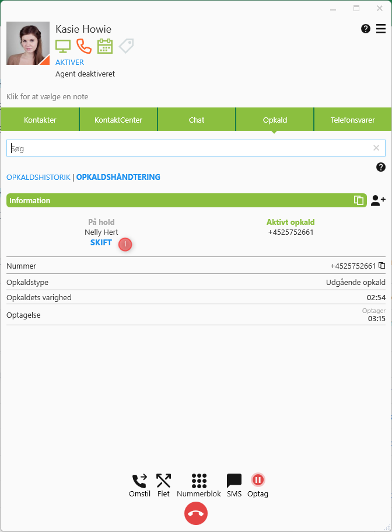Open the Nummerblok dial pad
Image resolution: width=392 pixels, height=532 pixels.
[x=199, y=481]
